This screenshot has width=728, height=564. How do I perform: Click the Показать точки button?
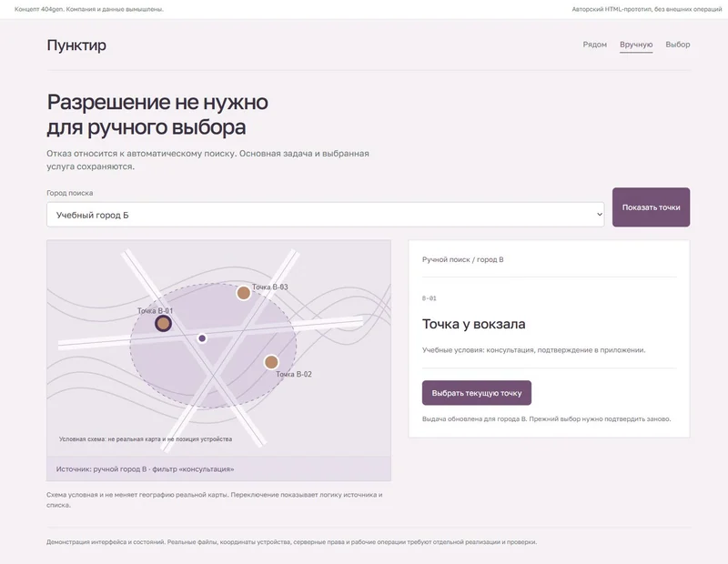click(651, 207)
